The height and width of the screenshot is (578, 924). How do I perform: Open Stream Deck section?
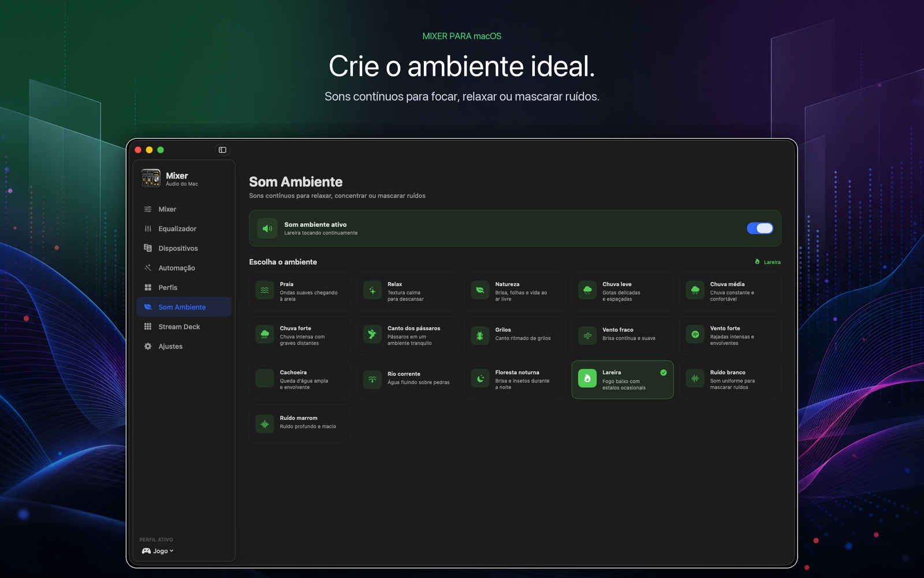184,327
